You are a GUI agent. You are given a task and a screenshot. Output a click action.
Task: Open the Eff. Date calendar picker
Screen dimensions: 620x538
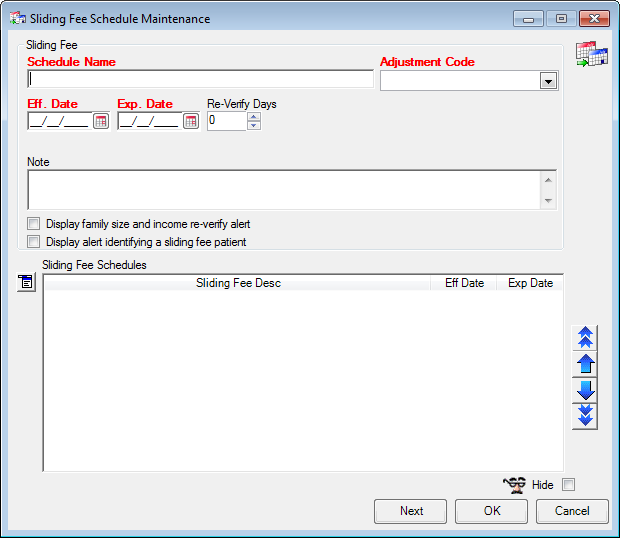[x=101, y=121]
